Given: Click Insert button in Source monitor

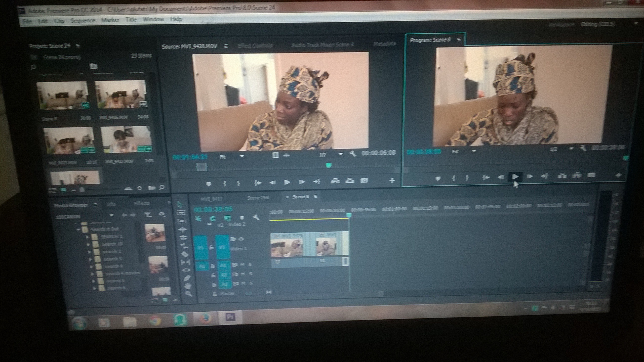Looking at the screenshot, I should click(335, 181).
